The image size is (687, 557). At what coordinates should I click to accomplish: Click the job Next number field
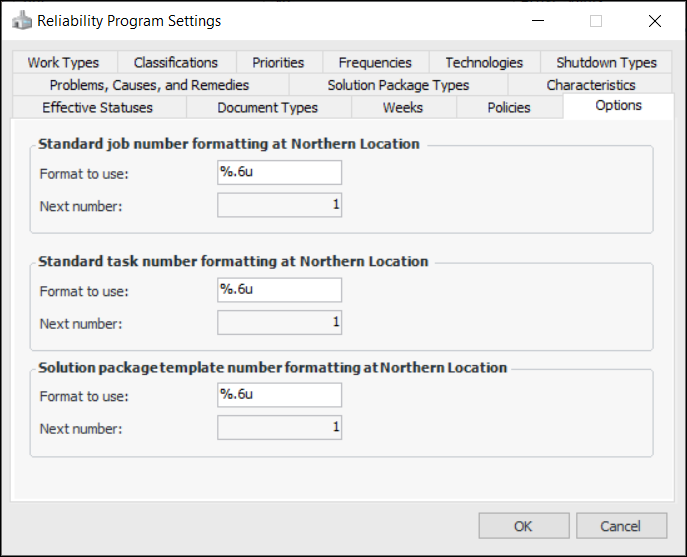point(280,206)
